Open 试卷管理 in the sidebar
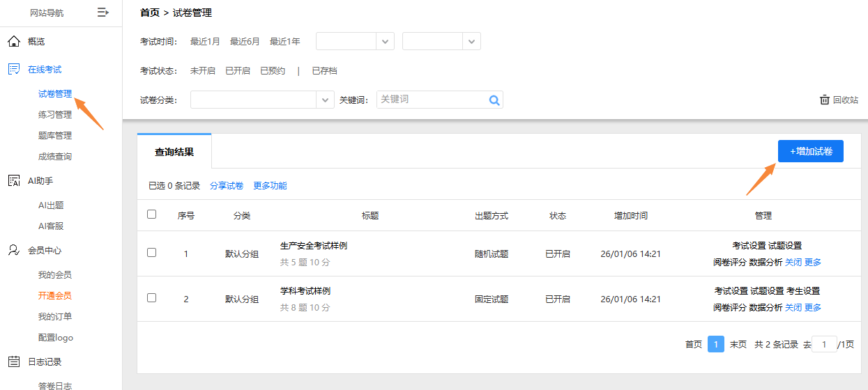 (x=55, y=94)
